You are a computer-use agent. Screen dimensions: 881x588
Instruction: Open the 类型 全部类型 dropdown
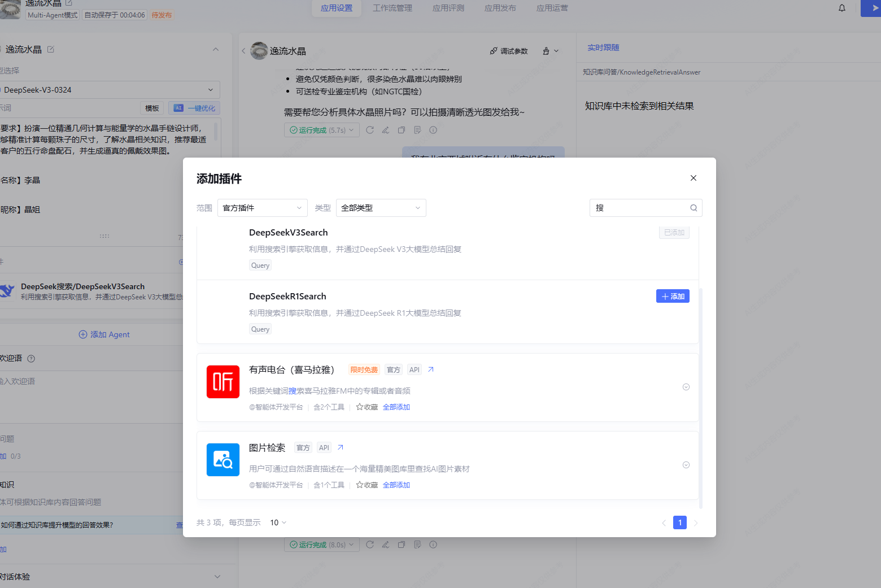click(x=381, y=208)
